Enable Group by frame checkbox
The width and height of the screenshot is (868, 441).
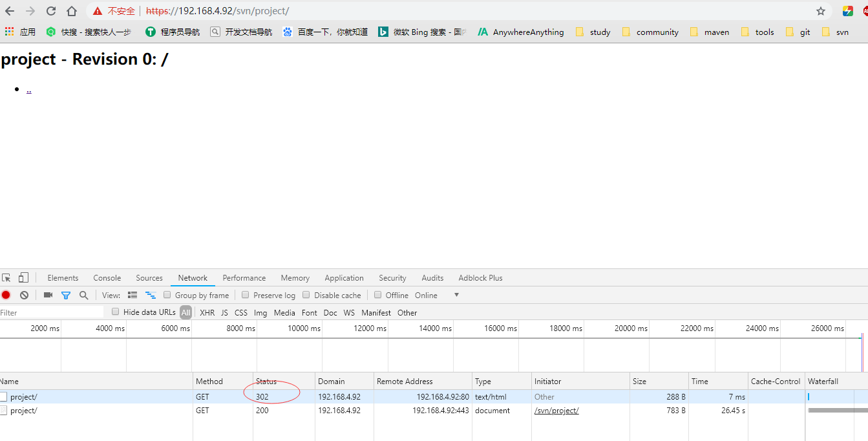(x=168, y=295)
